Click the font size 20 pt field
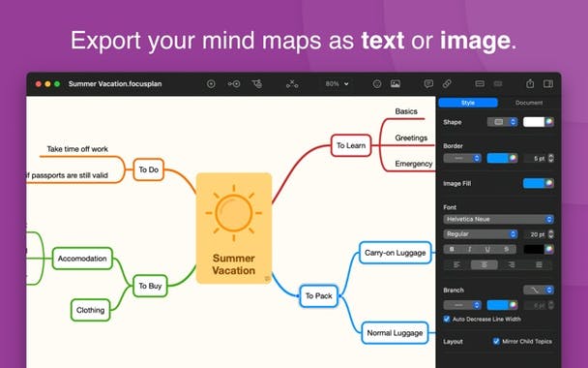588x368 pixels. click(535, 234)
